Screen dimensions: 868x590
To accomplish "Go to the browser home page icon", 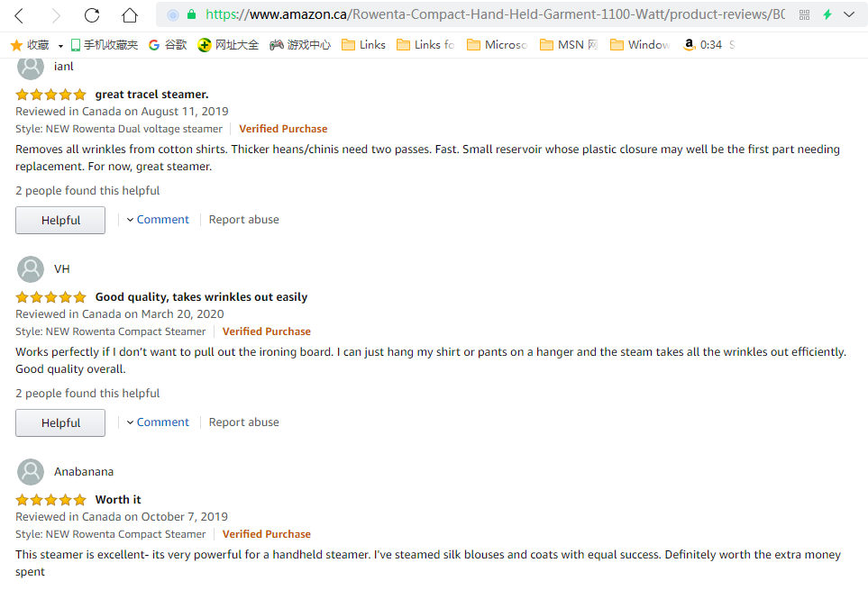I will pos(130,15).
